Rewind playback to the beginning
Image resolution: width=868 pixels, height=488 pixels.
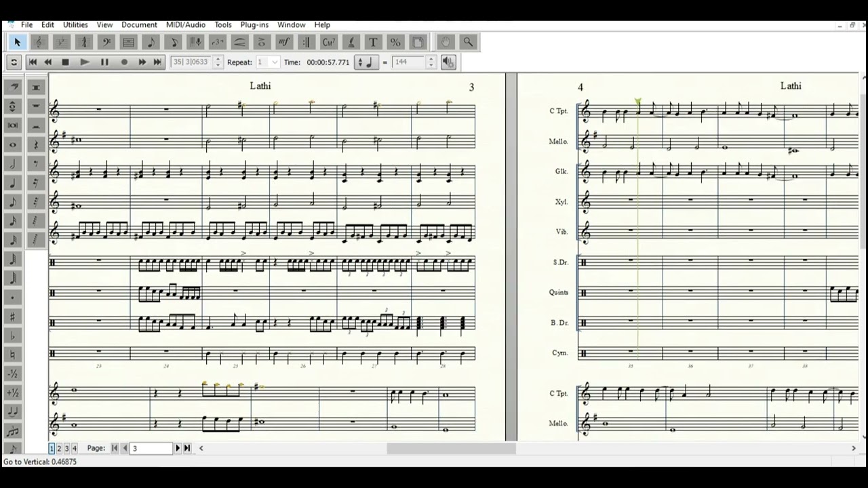pyautogui.click(x=33, y=62)
